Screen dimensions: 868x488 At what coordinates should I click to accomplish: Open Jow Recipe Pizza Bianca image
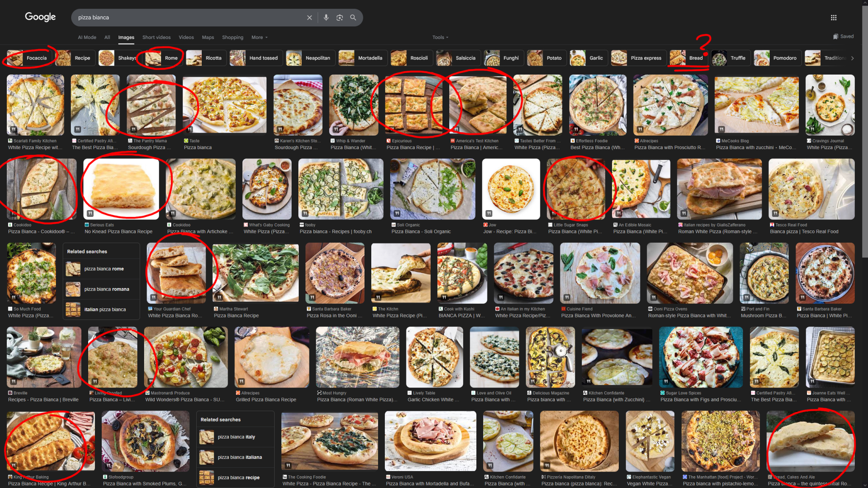click(511, 189)
